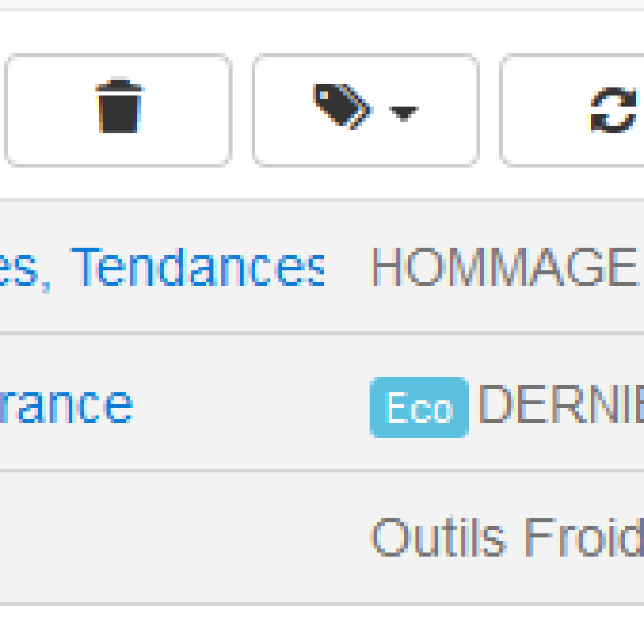Click the refresh button at the toolbar edge

tap(572, 110)
